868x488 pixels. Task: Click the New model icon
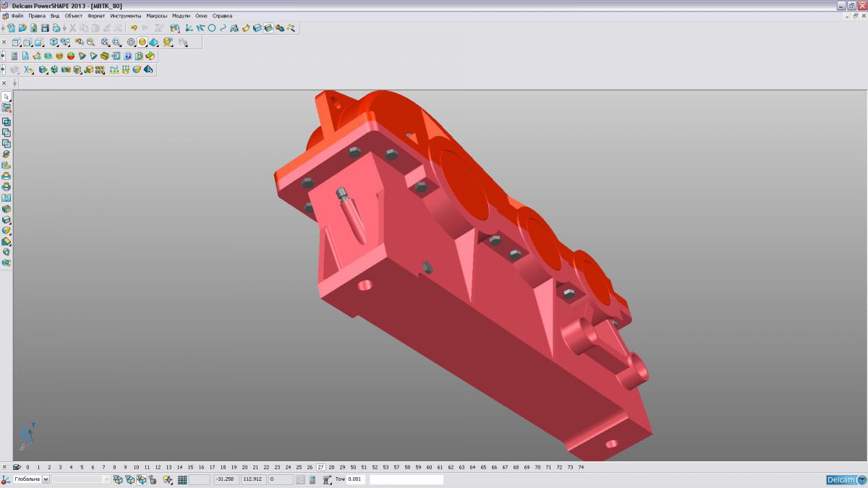tap(12, 27)
